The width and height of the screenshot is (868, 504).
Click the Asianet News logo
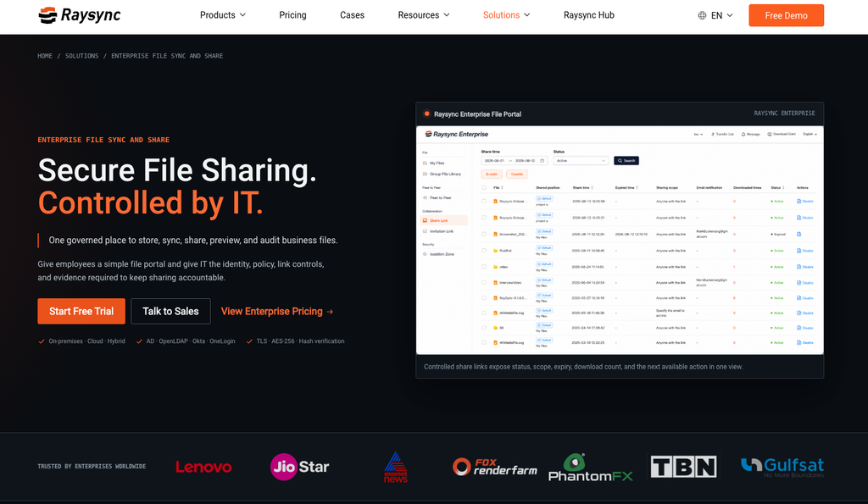tap(396, 467)
